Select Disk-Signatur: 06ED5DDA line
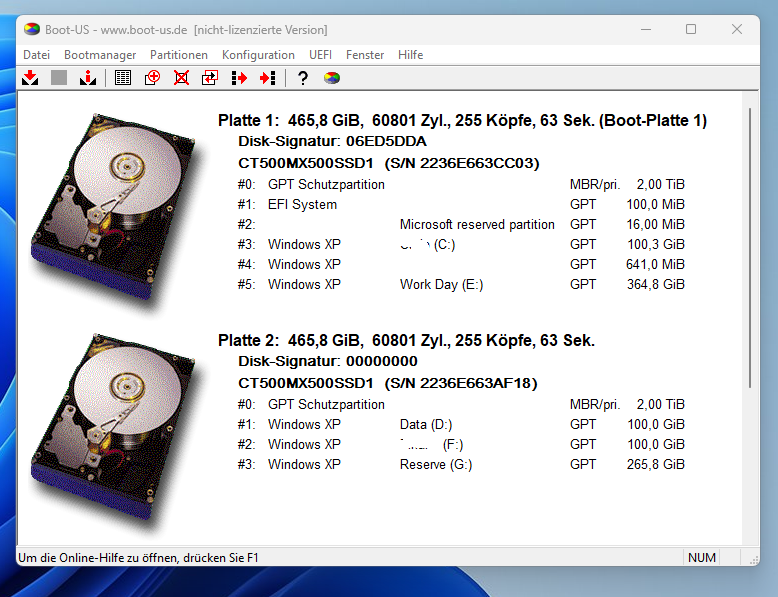This screenshot has width=778, height=597. coord(332,141)
